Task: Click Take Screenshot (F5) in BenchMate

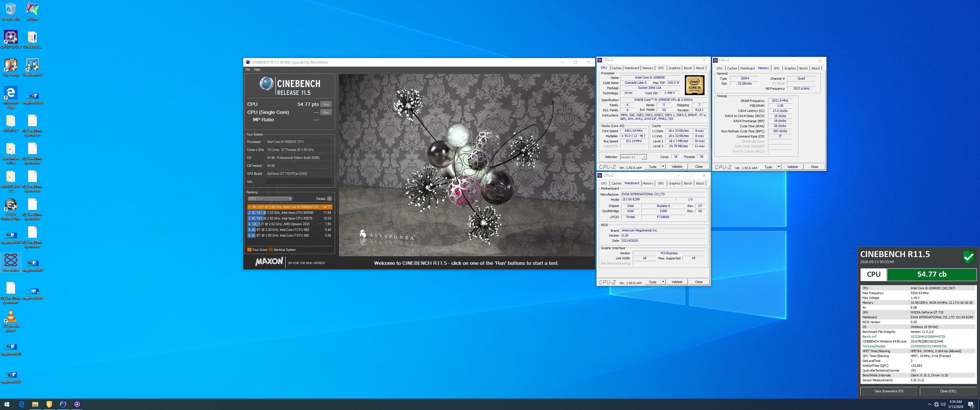Action: [x=889, y=391]
